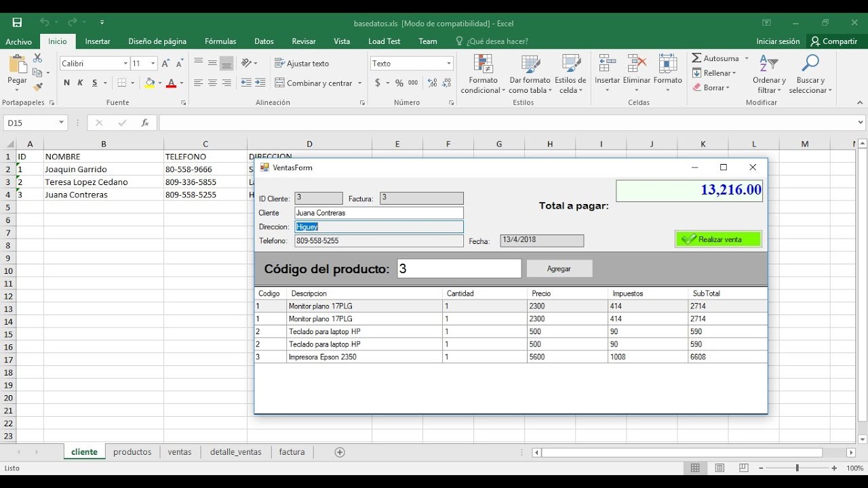Image resolution: width=868 pixels, height=488 pixels.
Task: Switch to the Vista ribbon tab
Action: coord(342,41)
